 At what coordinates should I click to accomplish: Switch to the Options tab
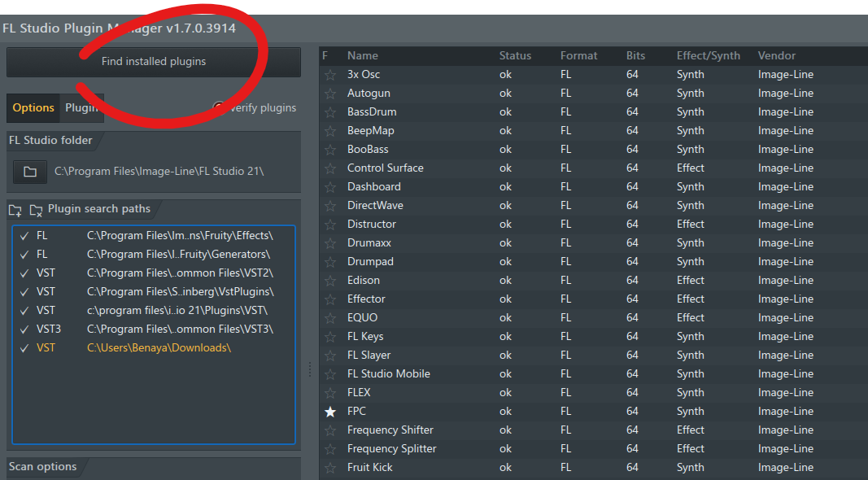point(33,108)
